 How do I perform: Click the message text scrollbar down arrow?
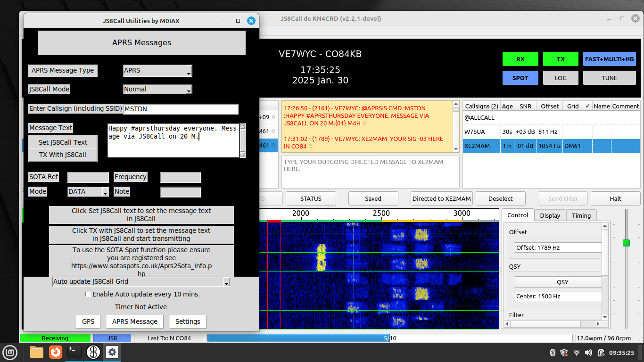(x=242, y=154)
